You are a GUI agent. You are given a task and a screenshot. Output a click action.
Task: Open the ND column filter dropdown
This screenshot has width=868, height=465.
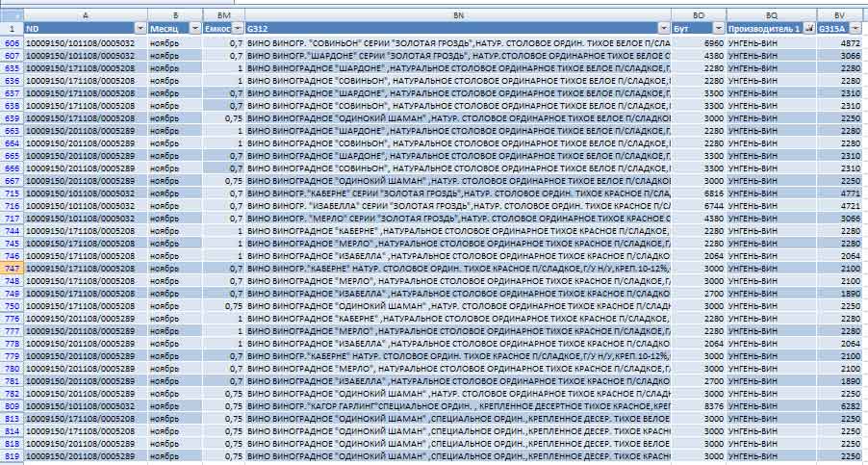tap(140, 31)
